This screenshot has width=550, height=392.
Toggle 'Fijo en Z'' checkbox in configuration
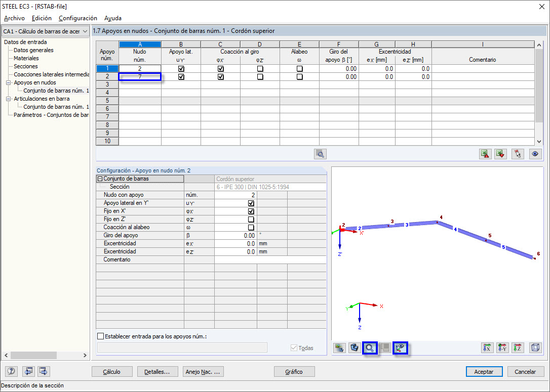[251, 220]
